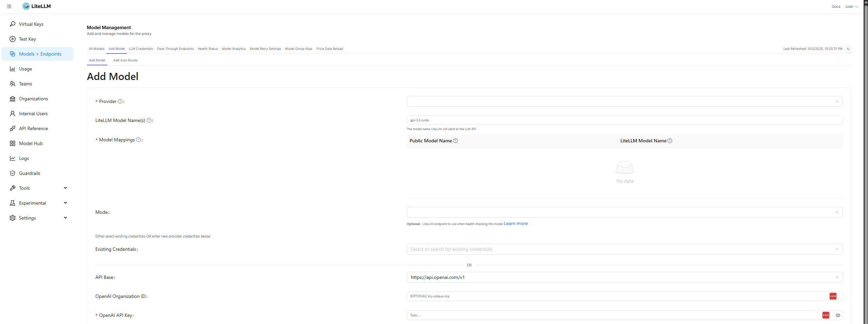The width and height of the screenshot is (868, 324).
Task: Click the red password manager icon in Organization ID
Action: (x=833, y=296)
